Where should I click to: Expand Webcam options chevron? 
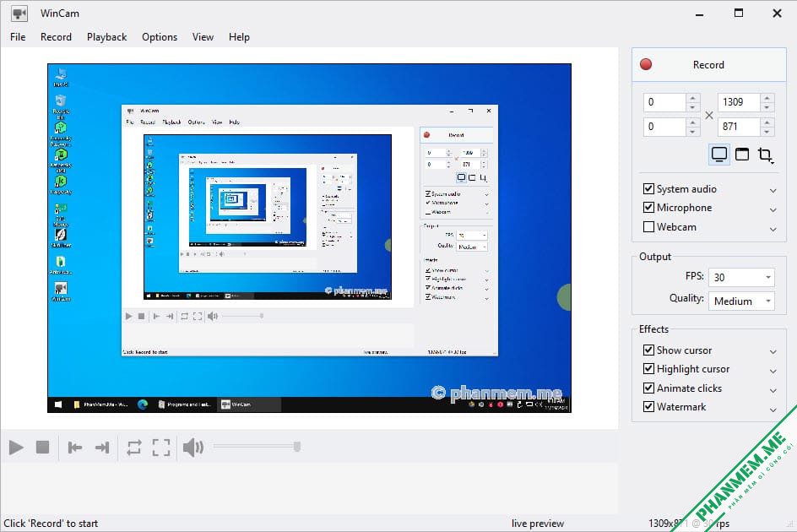pyautogui.click(x=773, y=229)
